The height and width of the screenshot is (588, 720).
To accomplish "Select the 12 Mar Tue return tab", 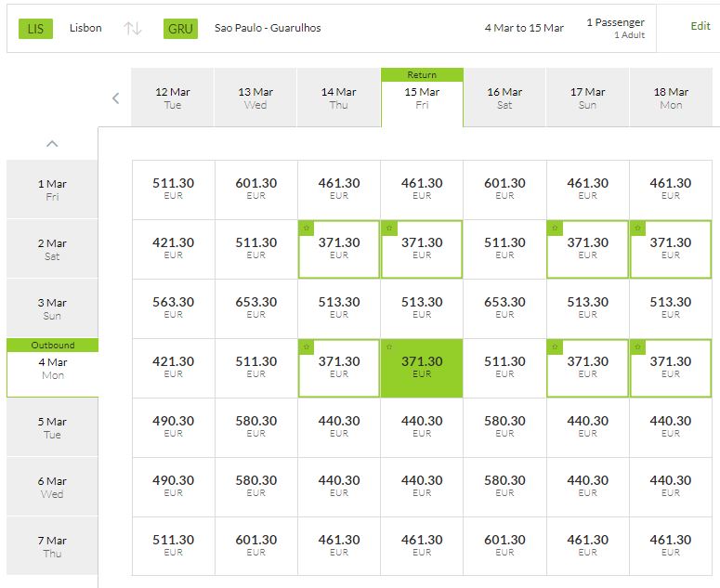I will coord(172,98).
